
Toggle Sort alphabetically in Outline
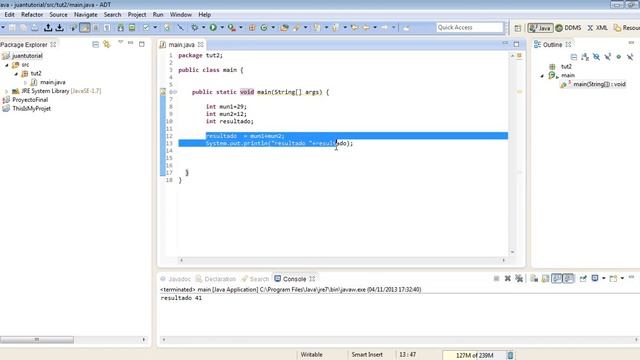585,57
